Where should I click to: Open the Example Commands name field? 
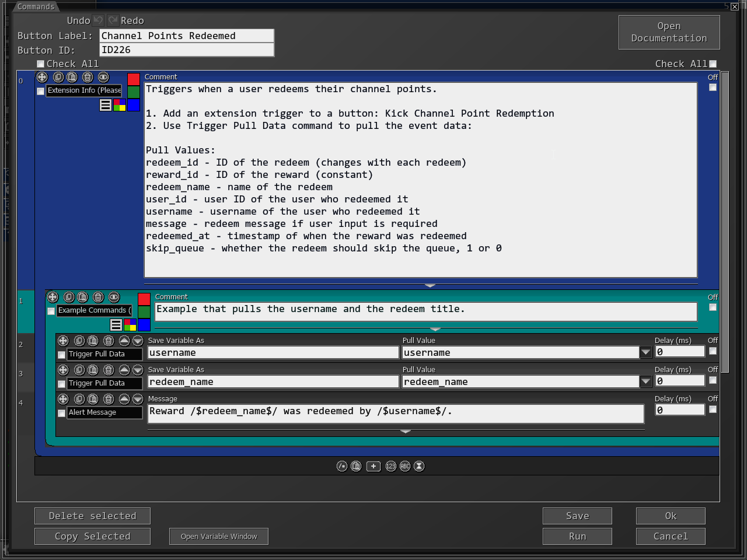pos(95,310)
